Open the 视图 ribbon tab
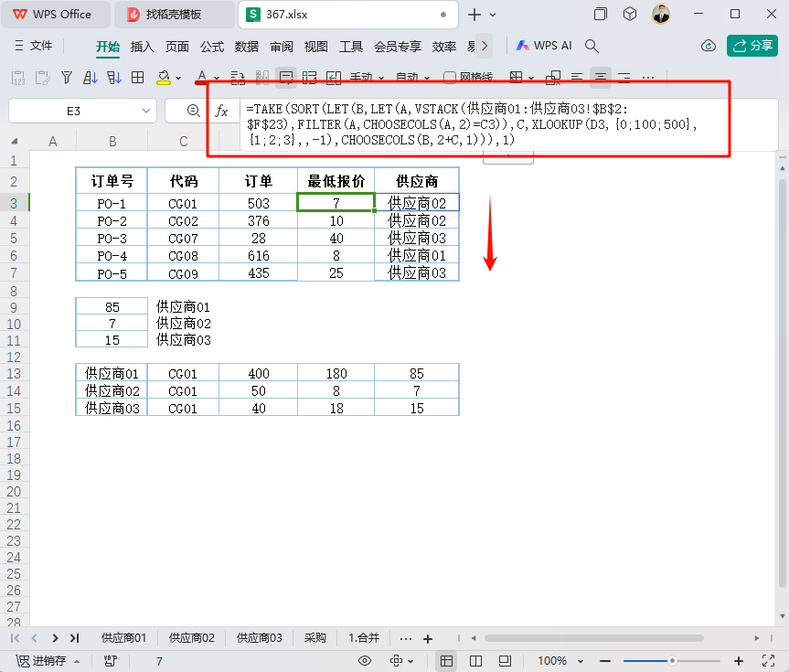Image resolution: width=789 pixels, height=672 pixels. pyautogui.click(x=316, y=47)
